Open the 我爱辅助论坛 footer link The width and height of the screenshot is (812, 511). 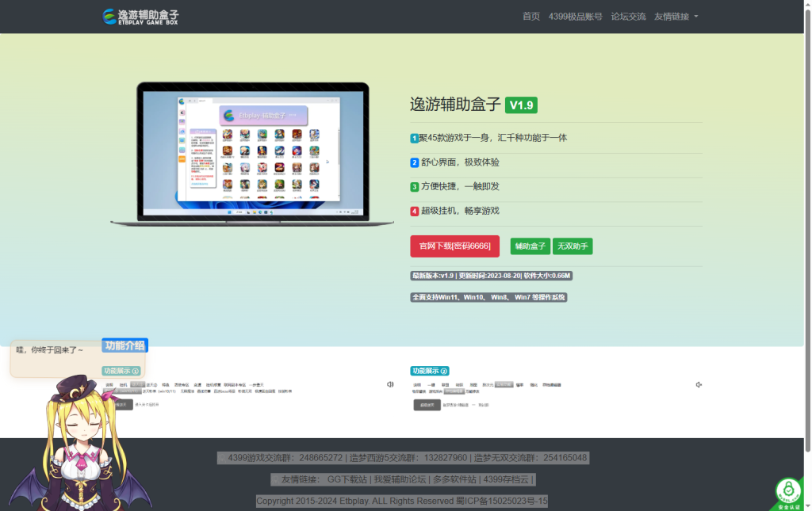(x=400, y=479)
